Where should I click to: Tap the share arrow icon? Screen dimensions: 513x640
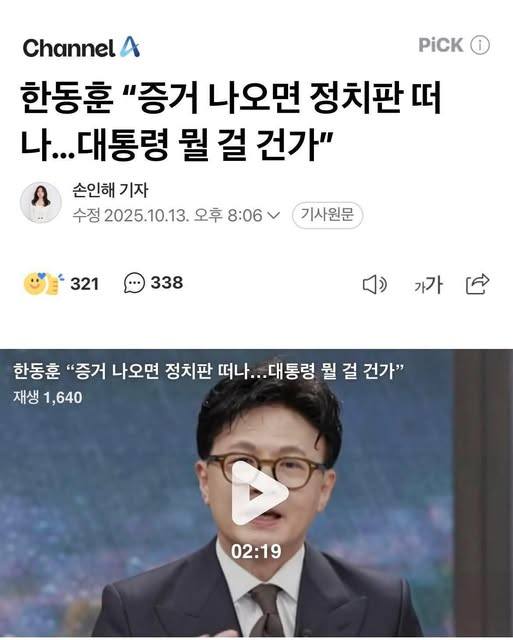point(477,284)
